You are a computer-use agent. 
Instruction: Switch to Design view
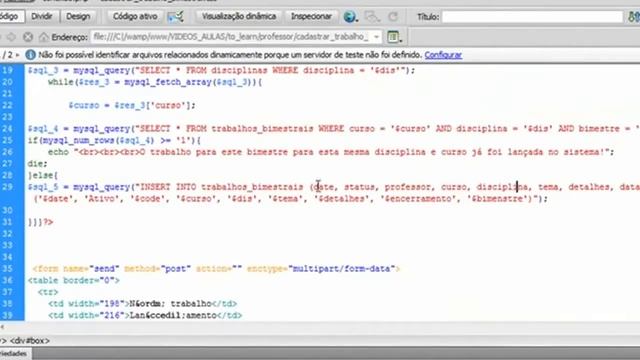[78, 16]
